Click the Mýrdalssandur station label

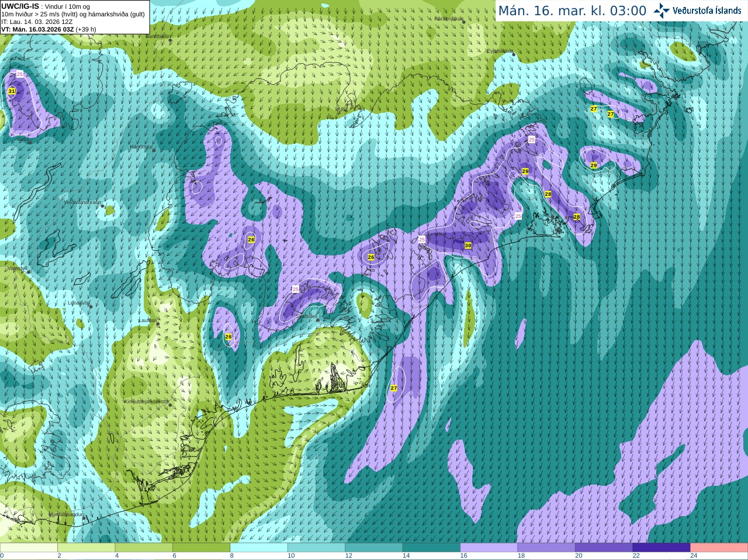click(x=65, y=514)
